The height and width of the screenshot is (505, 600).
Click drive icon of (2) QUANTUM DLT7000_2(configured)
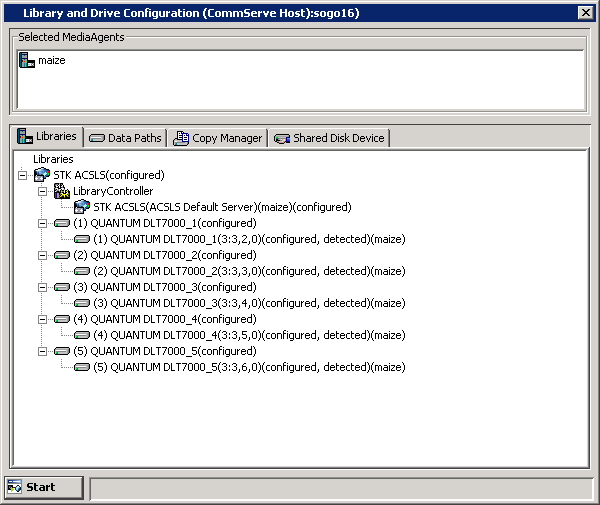coord(62,255)
